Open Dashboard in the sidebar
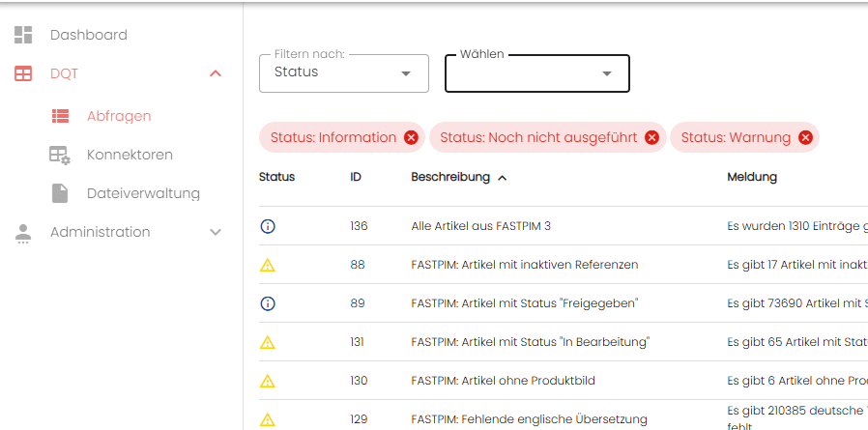The height and width of the screenshot is (430, 868). [x=89, y=35]
